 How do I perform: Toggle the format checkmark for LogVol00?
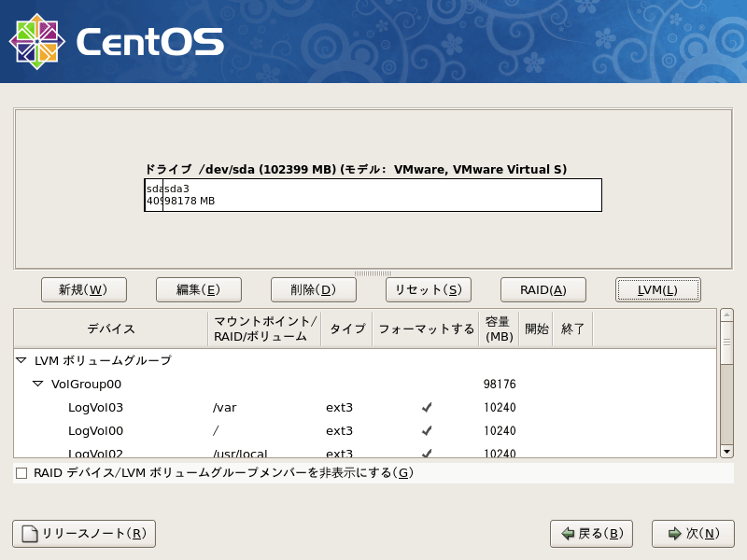(426, 430)
